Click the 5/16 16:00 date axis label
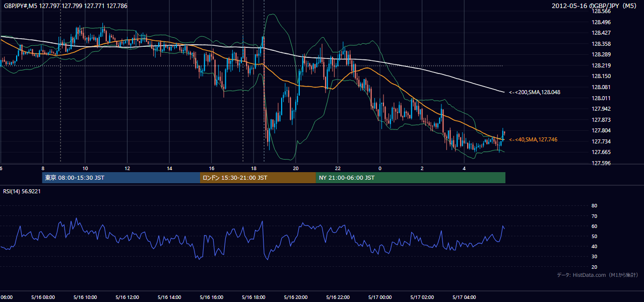The image size is (644, 302). (x=211, y=297)
